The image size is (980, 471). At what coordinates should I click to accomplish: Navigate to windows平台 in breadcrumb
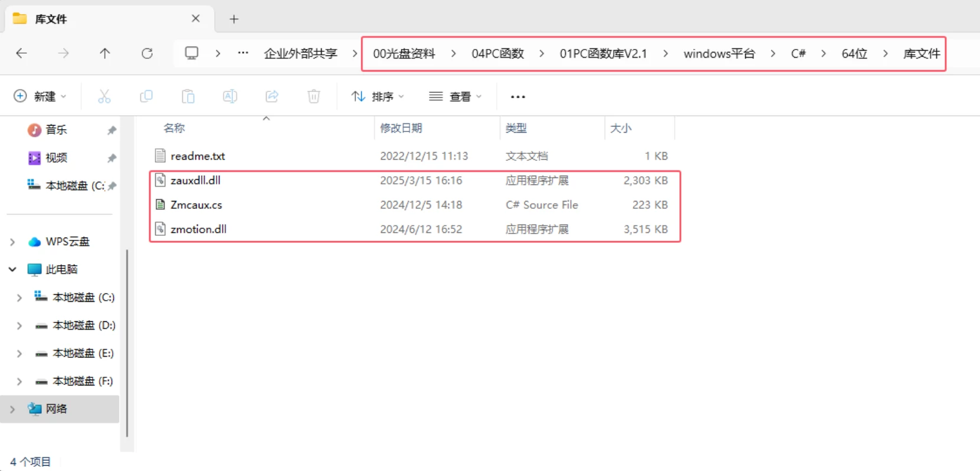click(x=719, y=54)
